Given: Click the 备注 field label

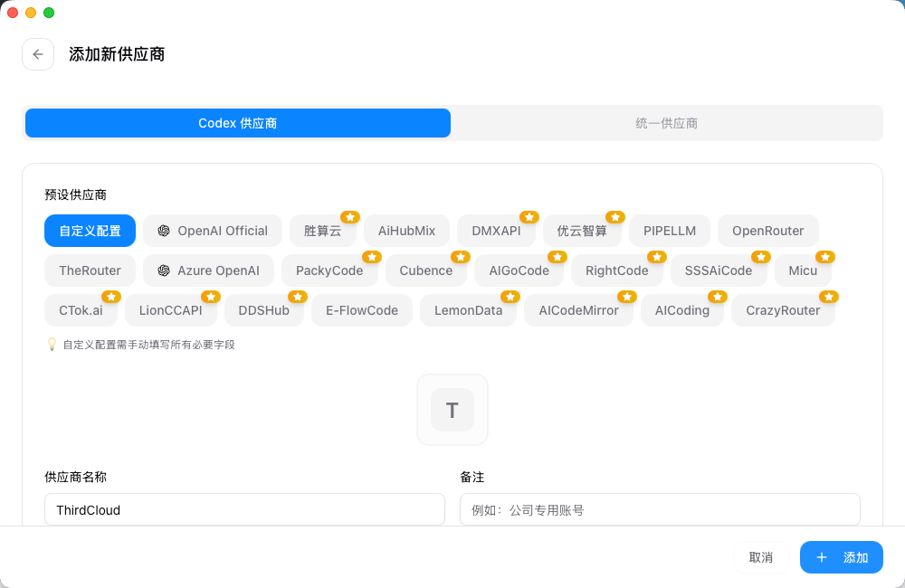Looking at the screenshot, I should click(x=472, y=478).
